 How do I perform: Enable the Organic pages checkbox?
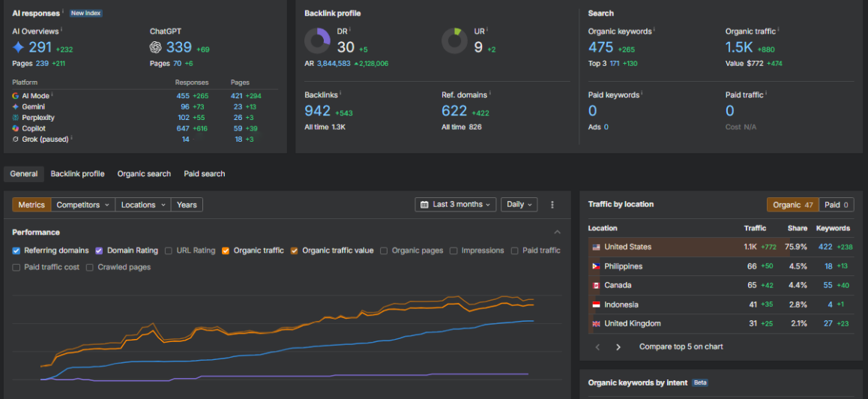pyautogui.click(x=385, y=250)
